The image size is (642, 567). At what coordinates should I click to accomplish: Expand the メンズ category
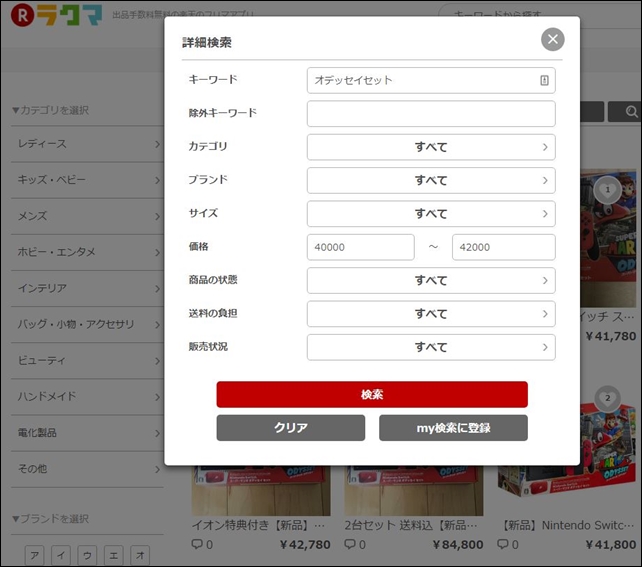tap(87, 216)
